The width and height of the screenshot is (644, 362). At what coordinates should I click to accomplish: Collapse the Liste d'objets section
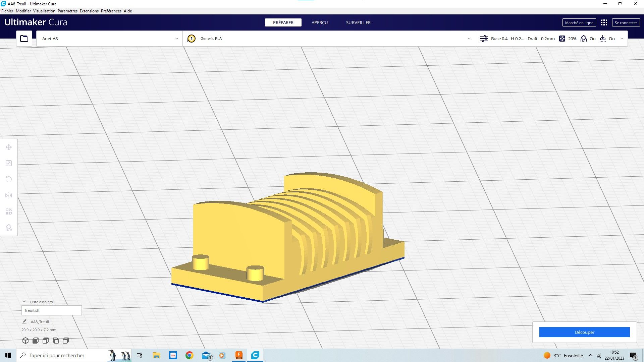click(x=24, y=302)
